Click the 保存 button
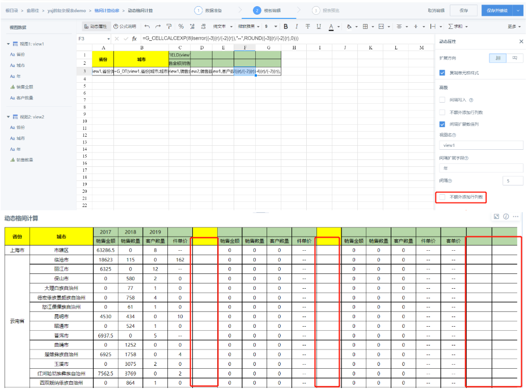532x392 pixels. [x=463, y=11]
